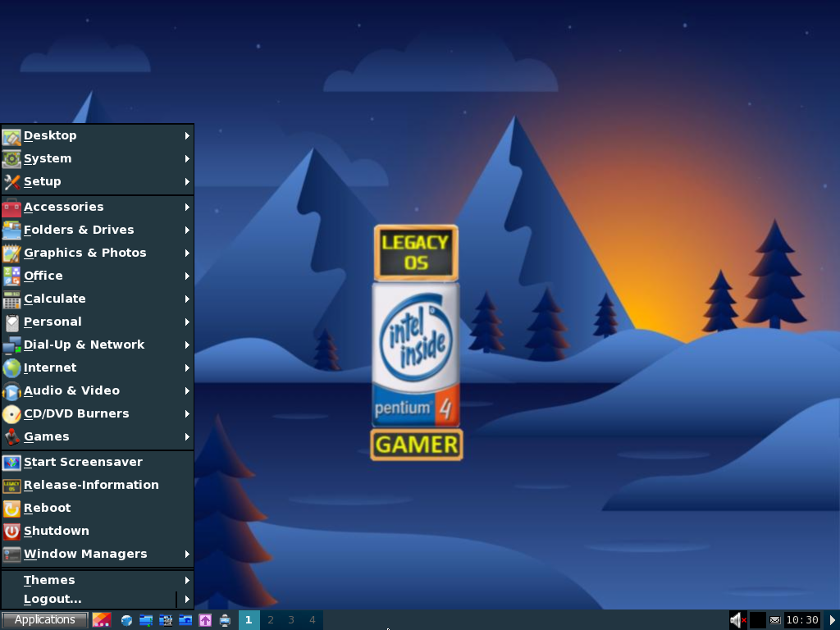The width and height of the screenshot is (840, 630).
Task: Switch to workspace 3 in the pager
Action: click(291, 620)
